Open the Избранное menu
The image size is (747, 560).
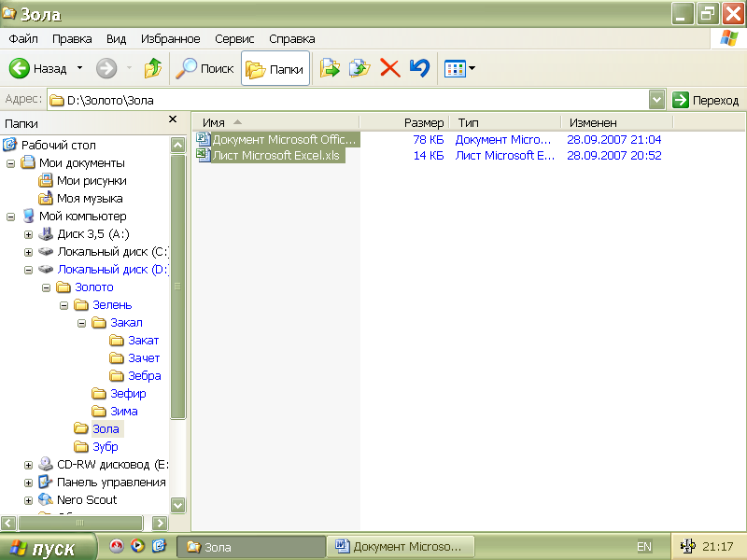(x=170, y=39)
